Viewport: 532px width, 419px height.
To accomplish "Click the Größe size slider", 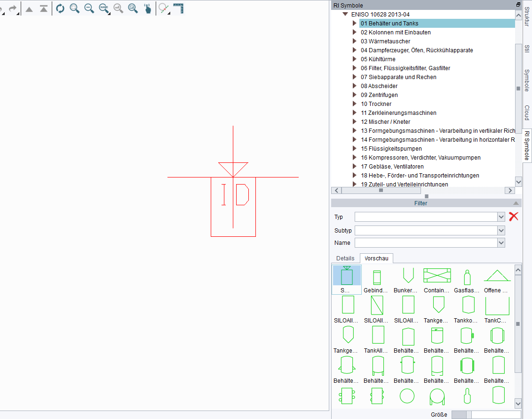I will 486,415.
